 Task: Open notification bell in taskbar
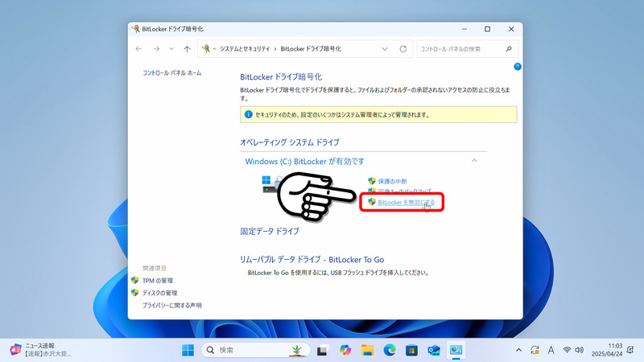pyautogui.click(x=631, y=350)
